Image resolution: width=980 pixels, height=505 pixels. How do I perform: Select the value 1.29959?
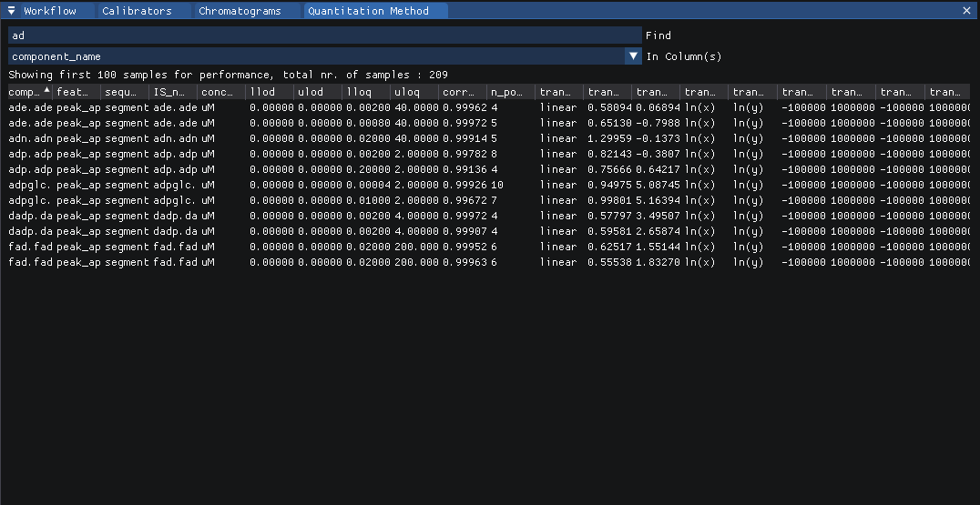[x=609, y=138]
